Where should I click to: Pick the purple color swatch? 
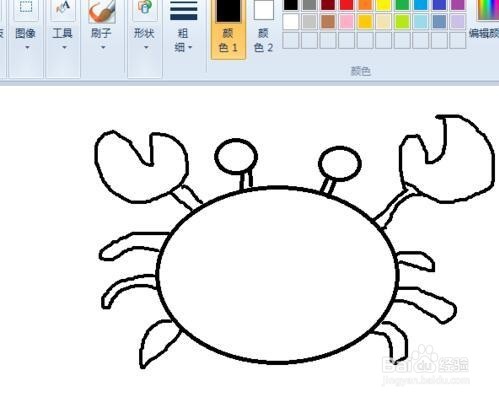coord(458,4)
